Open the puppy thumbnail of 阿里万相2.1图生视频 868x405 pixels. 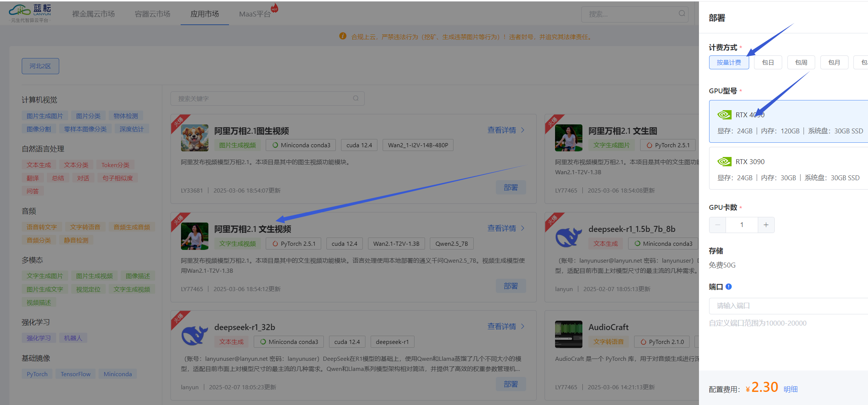pyautogui.click(x=195, y=138)
